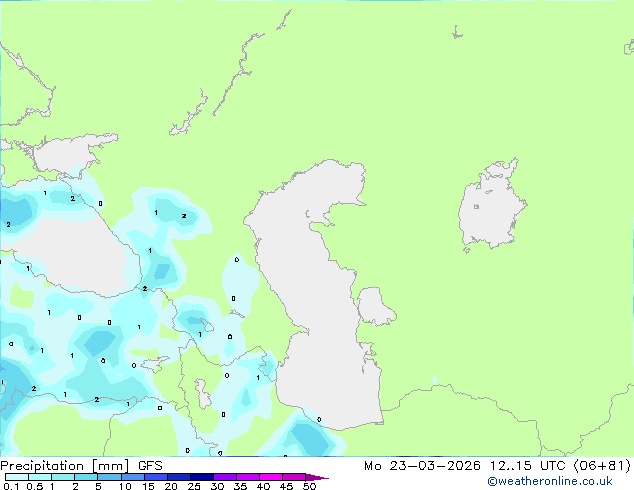The image size is (634, 490).
Task: Pick the legend swatch between 2 and 5
Action: [x=86, y=477]
